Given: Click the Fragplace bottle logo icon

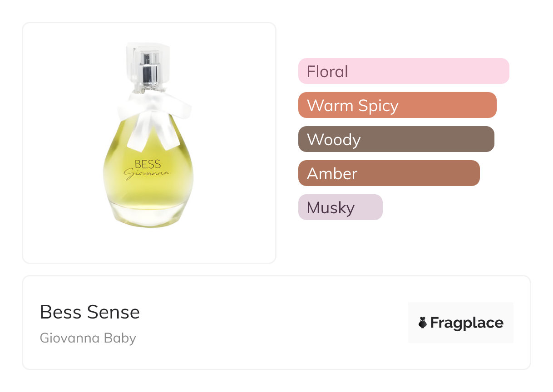Looking at the screenshot, I should click(422, 323).
